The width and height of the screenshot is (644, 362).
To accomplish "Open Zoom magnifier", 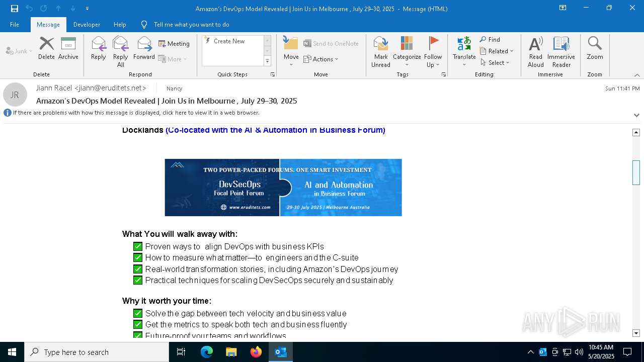I will (x=595, y=48).
